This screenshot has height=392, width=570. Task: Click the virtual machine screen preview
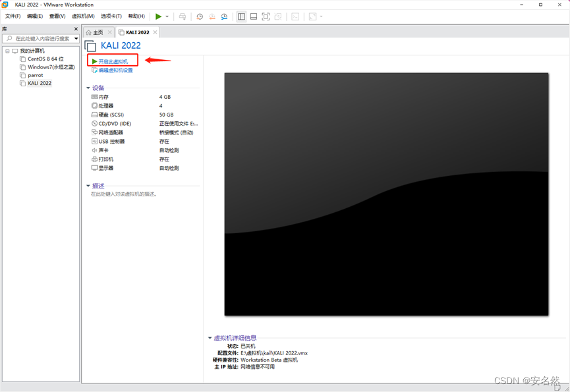click(386, 194)
